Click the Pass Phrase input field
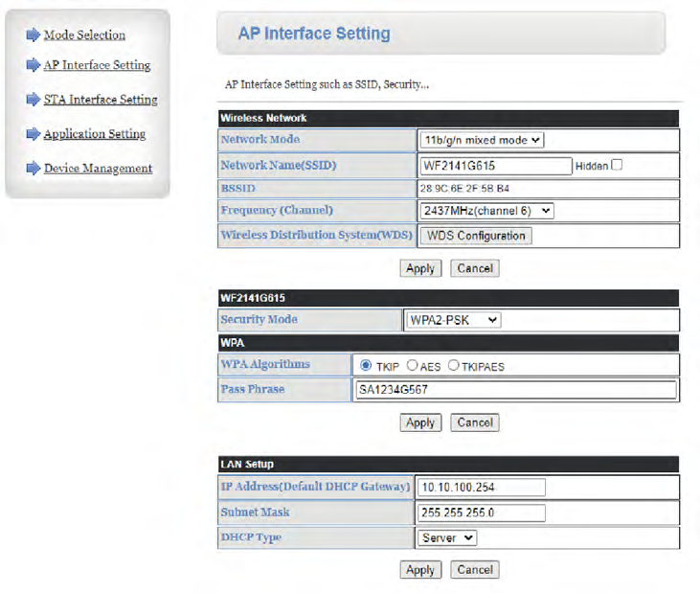 pyautogui.click(x=515, y=390)
